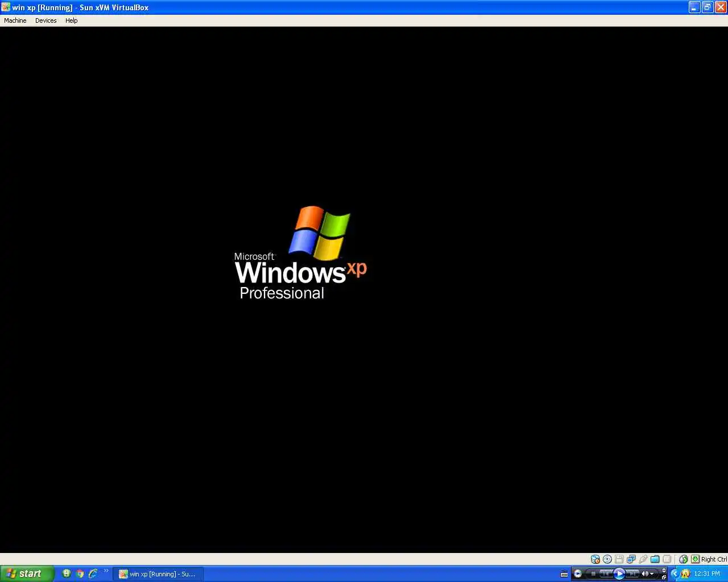728x582 pixels.
Task: Launch the green quick launch icon
Action: tap(67, 573)
